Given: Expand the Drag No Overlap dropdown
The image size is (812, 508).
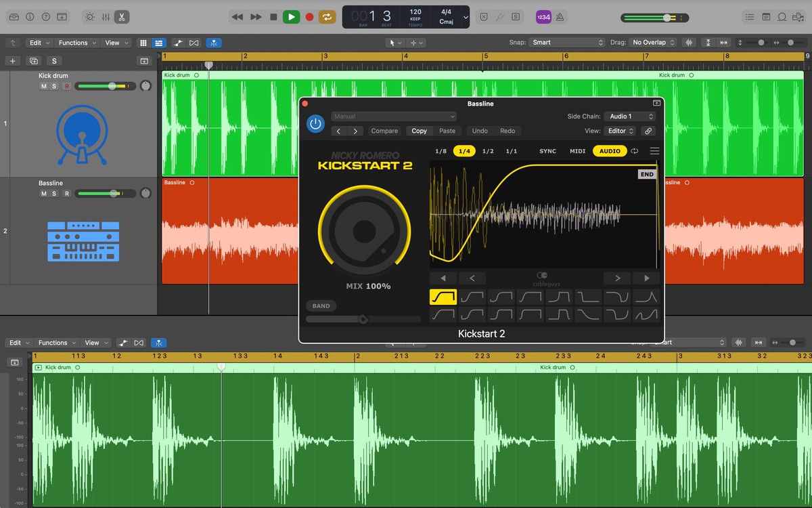Looking at the screenshot, I should click(653, 43).
